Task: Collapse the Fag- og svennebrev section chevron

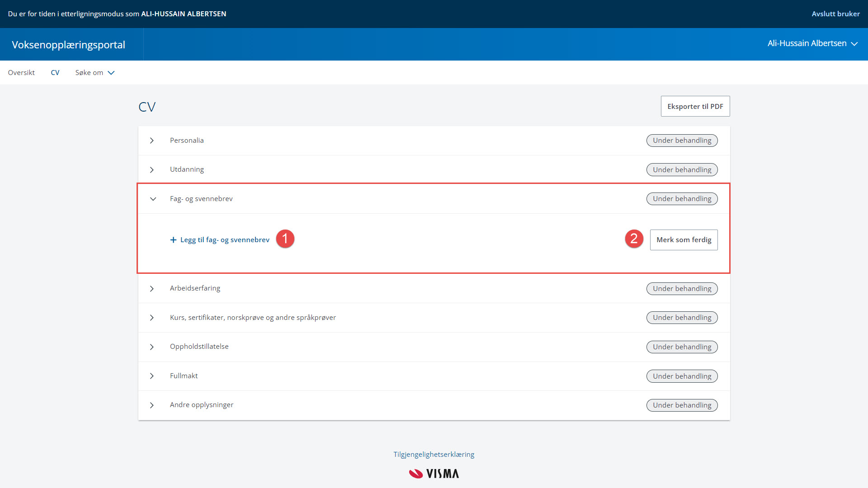Action: (x=153, y=199)
